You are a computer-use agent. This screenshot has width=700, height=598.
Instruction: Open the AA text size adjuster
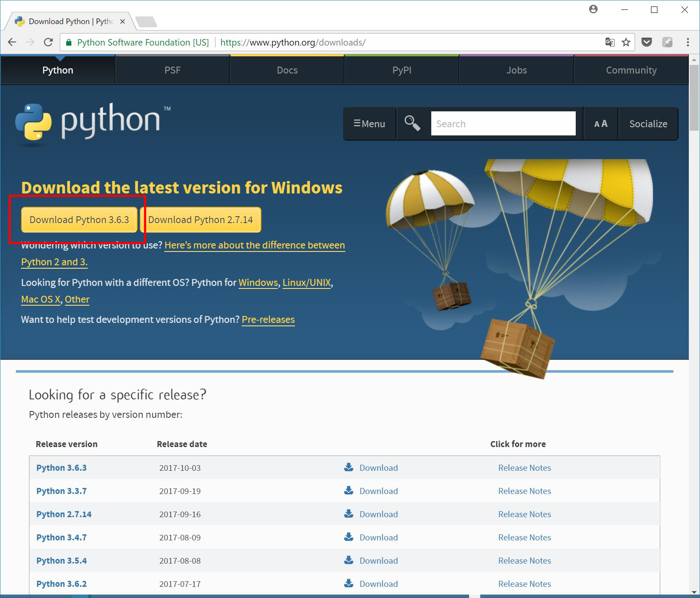coord(601,124)
